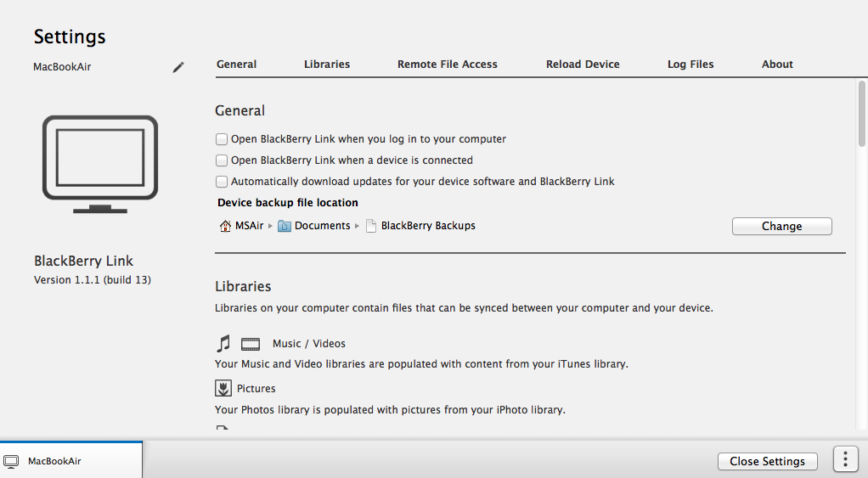Open the Log Files tab
This screenshot has width=868, height=478.
tap(690, 65)
